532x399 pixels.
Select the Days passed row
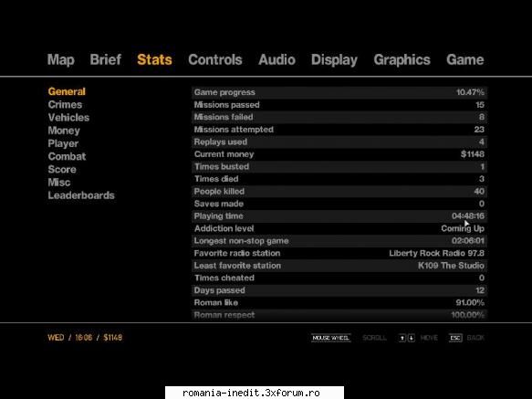(339, 290)
